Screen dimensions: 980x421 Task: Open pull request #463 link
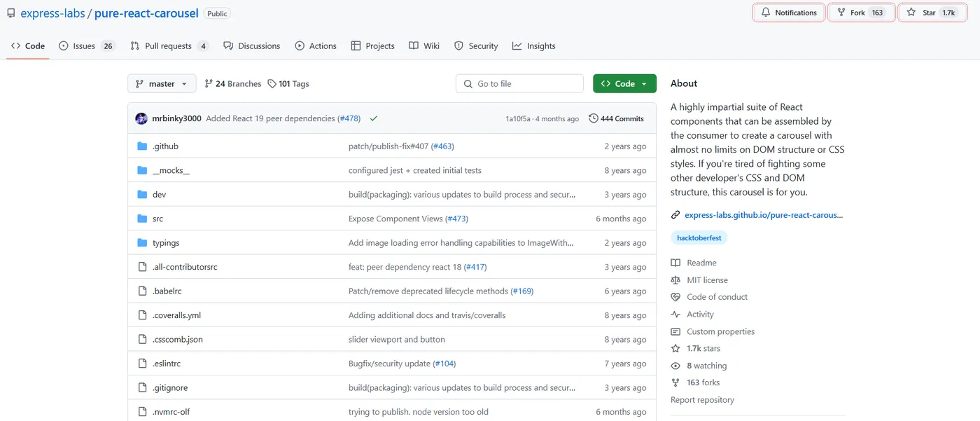442,146
